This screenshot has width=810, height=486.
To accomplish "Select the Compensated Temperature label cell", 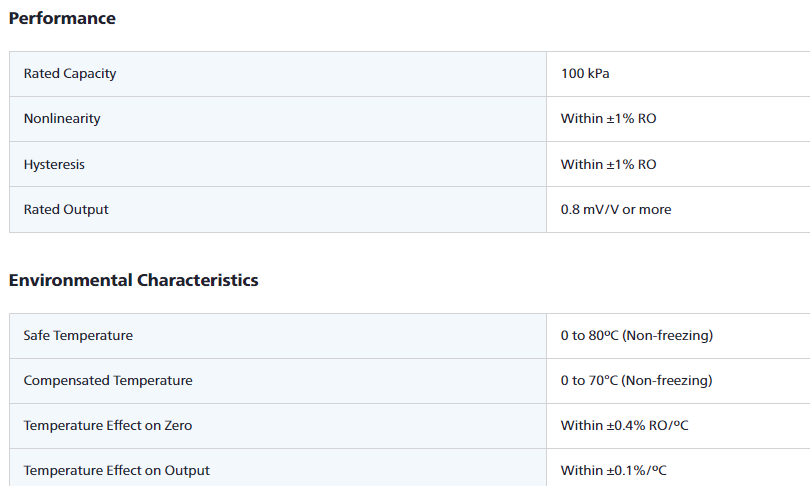I will pyautogui.click(x=108, y=380).
